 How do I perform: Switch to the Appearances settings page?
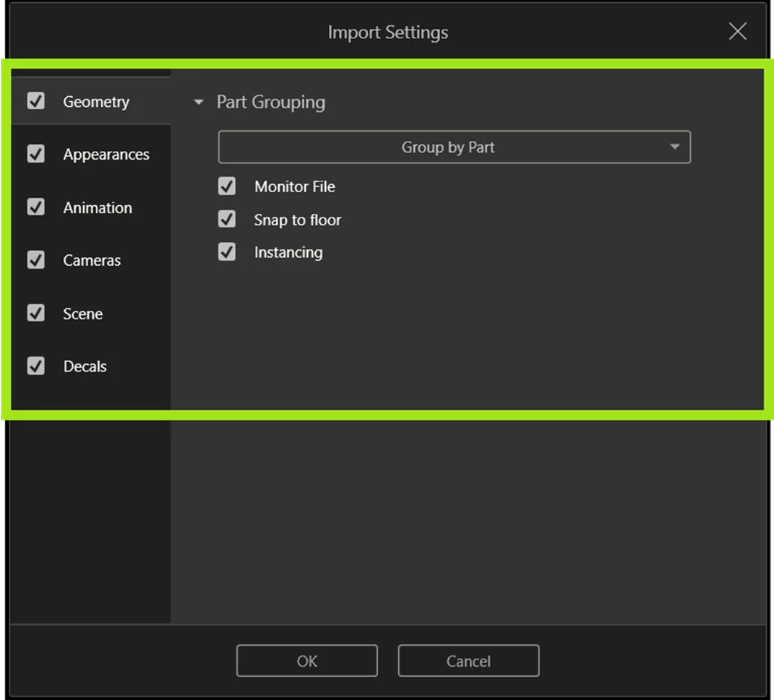(x=106, y=154)
